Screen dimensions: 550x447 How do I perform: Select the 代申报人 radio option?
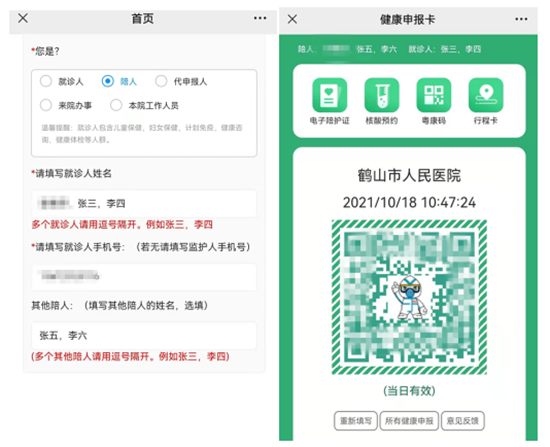point(161,81)
